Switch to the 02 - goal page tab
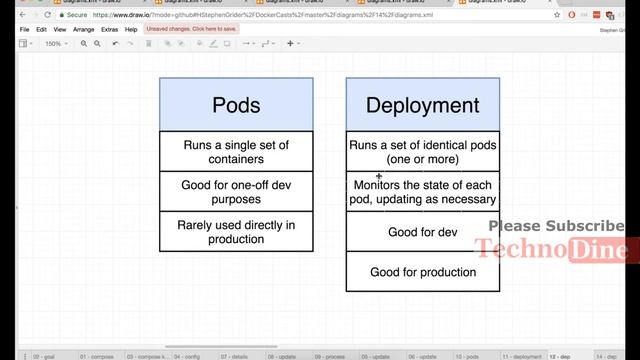 point(44,356)
